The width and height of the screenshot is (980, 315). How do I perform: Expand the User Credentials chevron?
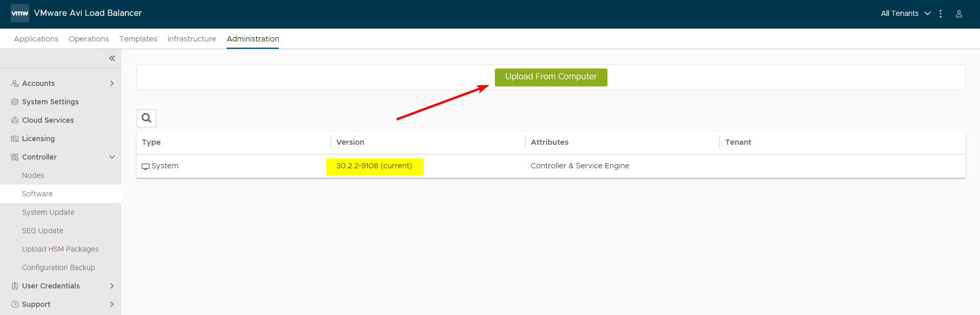112,286
